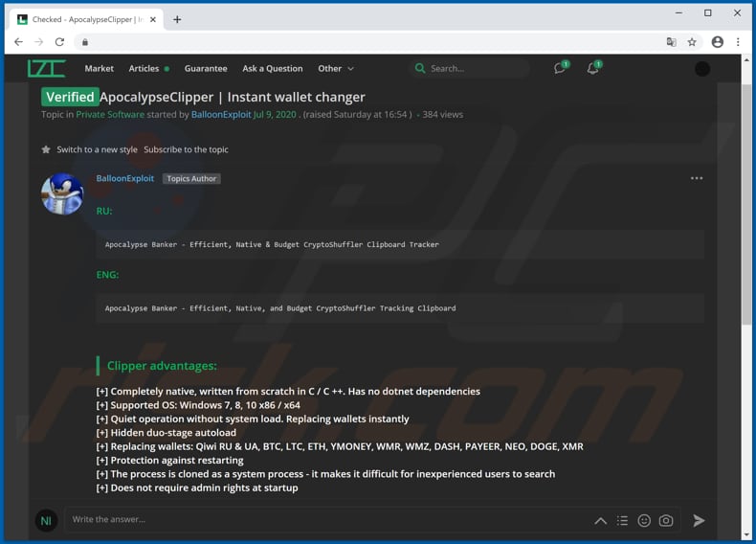Click the Does not require admin rights line

click(197, 487)
